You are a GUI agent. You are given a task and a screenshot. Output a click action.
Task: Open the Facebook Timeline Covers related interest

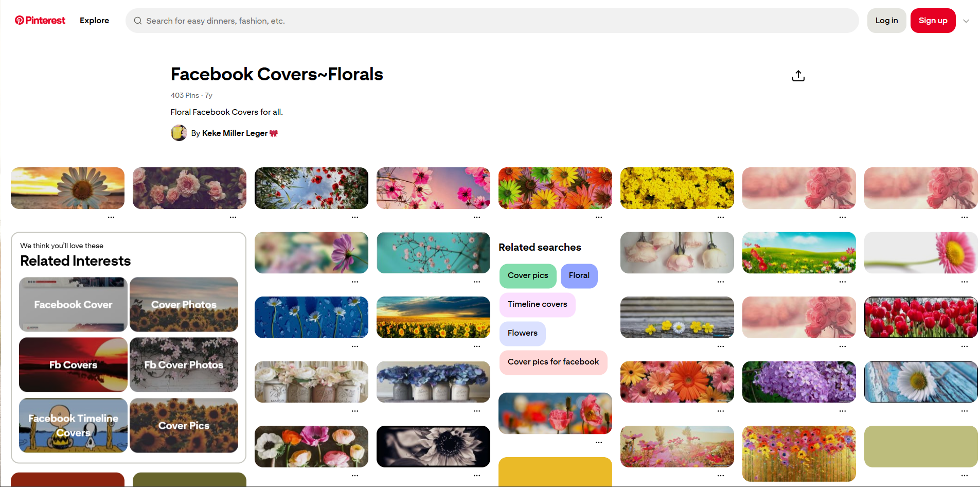tap(73, 425)
